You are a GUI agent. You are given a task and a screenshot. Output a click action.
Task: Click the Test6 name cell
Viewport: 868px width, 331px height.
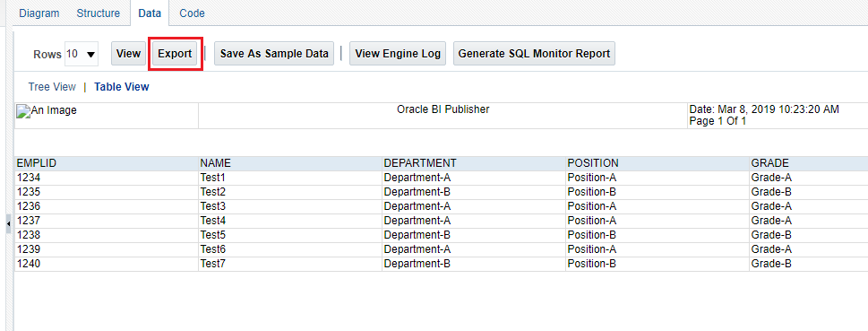(x=290, y=249)
